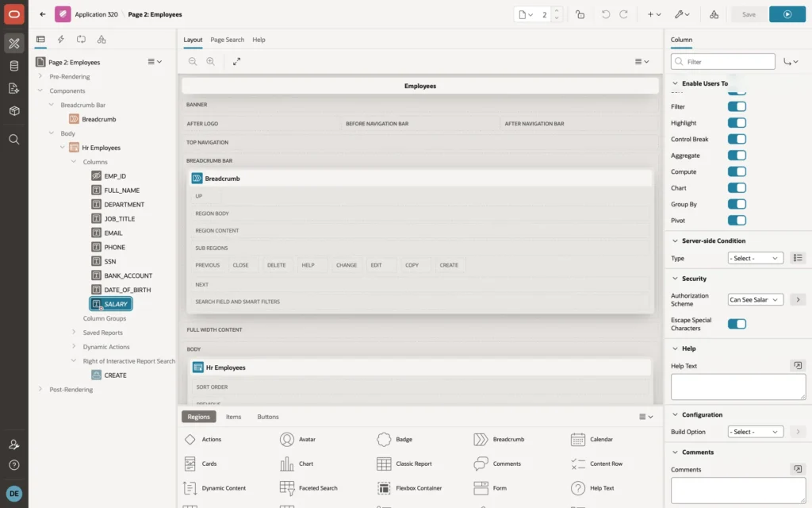The image size is (812, 508).
Task: Select the Regions gallery tab
Action: tap(199, 417)
